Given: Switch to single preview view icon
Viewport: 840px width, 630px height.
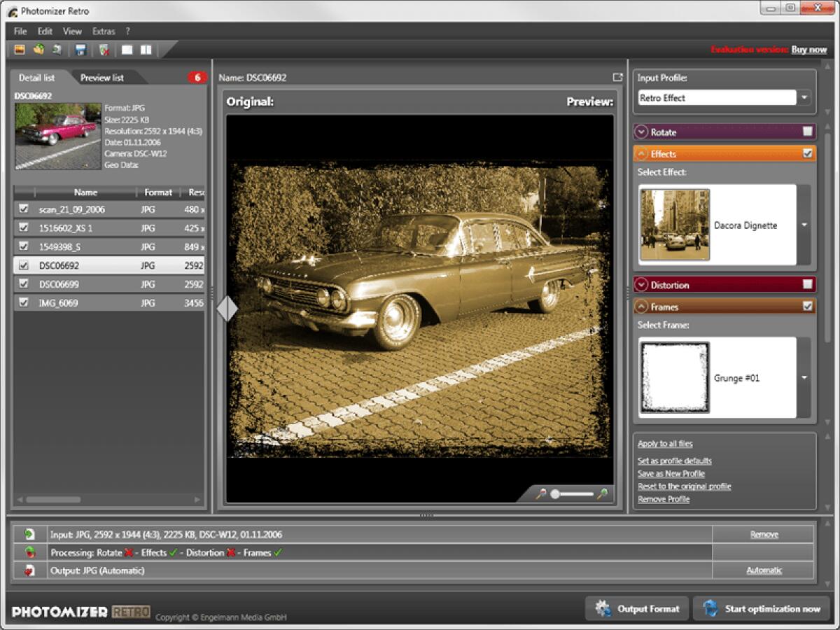Looking at the screenshot, I should tap(127, 50).
